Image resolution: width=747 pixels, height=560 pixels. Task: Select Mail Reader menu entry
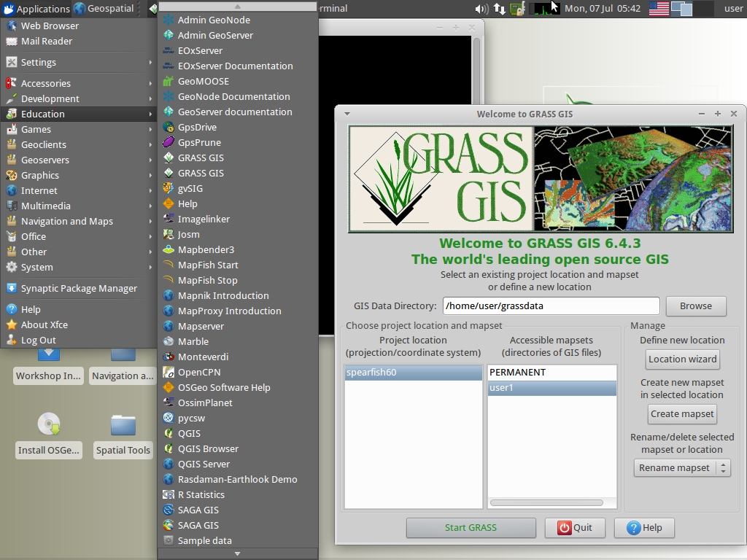[x=79, y=41]
